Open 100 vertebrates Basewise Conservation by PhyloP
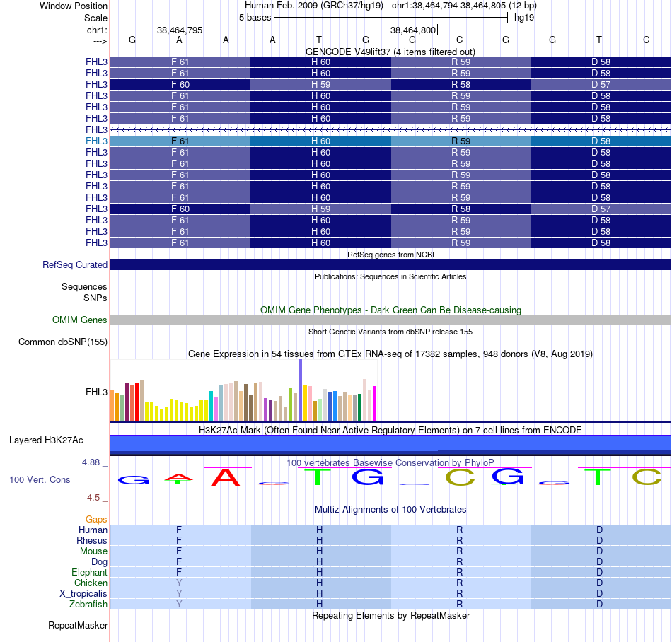This screenshot has height=642, width=672. pyautogui.click(x=390, y=462)
